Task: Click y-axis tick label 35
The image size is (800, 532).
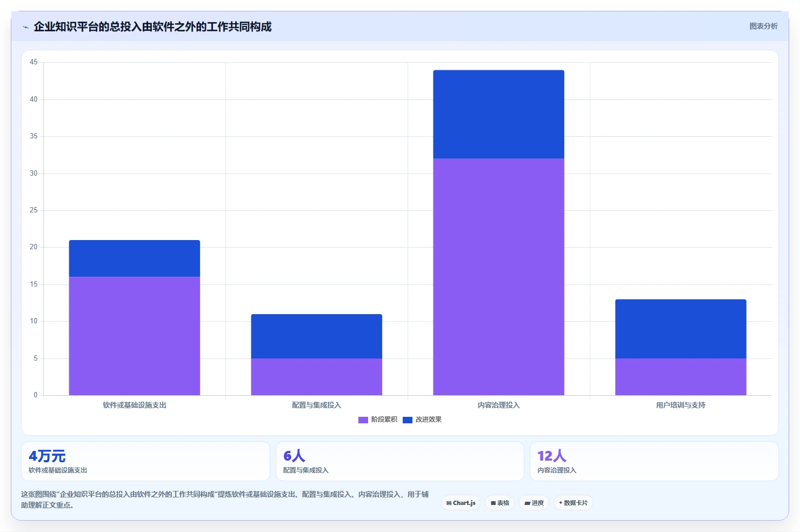Action: 34,136
